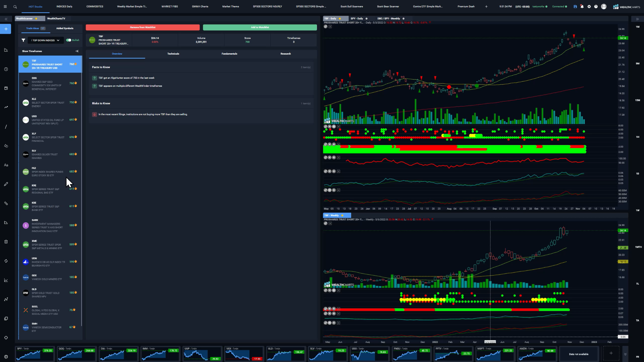Save the workspace with the floppy icon
Viewport: 644px width, 362px height.
[575, 6]
